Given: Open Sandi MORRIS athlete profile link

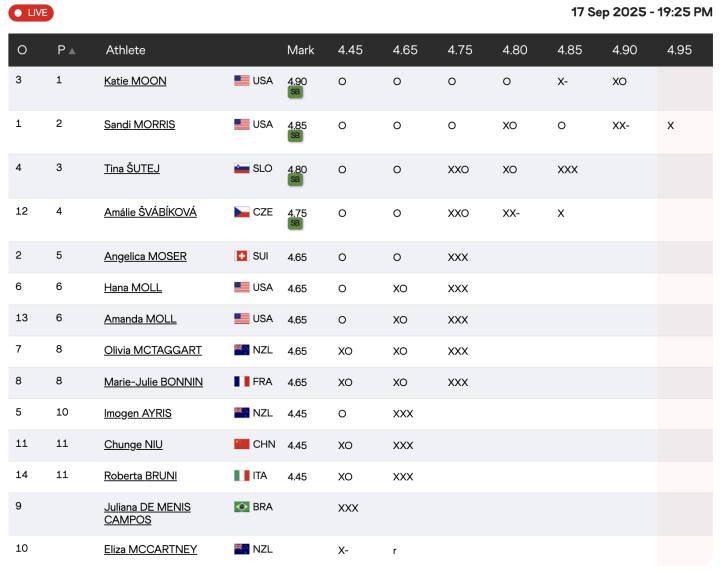Looking at the screenshot, I should pyautogui.click(x=139, y=125).
